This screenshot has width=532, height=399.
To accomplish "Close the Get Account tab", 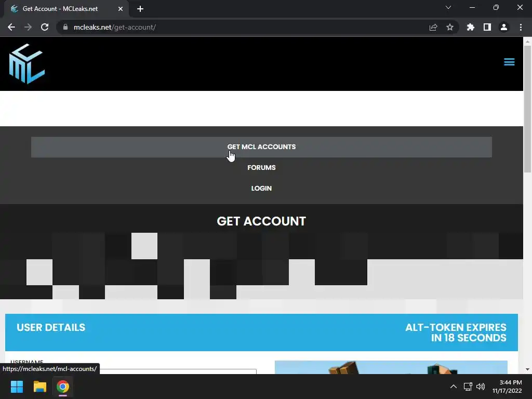I will (x=121, y=9).
